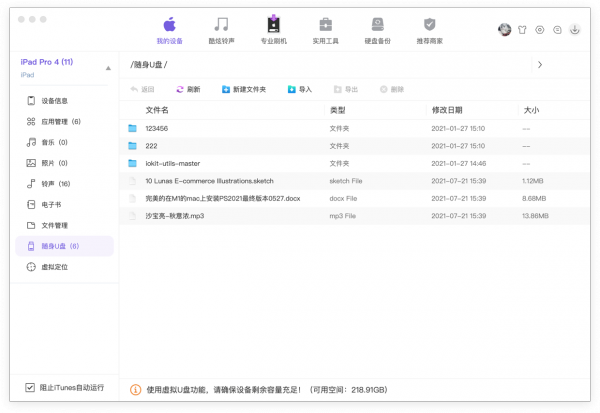Viewport: 600px width, 413px height.
Task: Open the 专业刷机 flashing tab
Action: tap(273, 30)
